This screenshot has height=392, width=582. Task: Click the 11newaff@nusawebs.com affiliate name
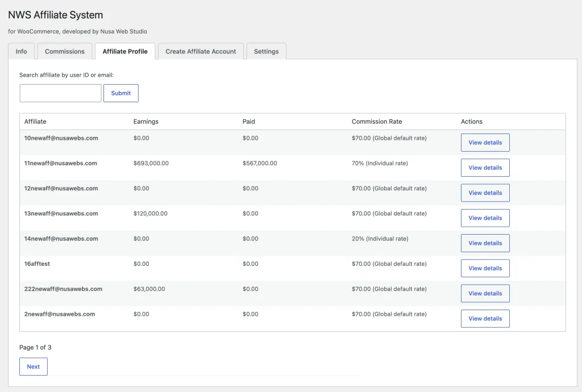pos(61,164)
